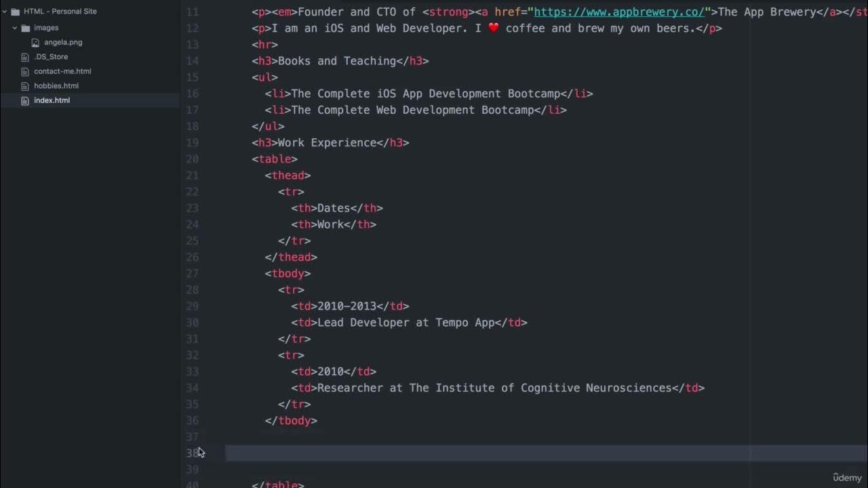Screen dimensions: 868x488
Task: Click the root project folder icon
Action: [x=15, y=12]
